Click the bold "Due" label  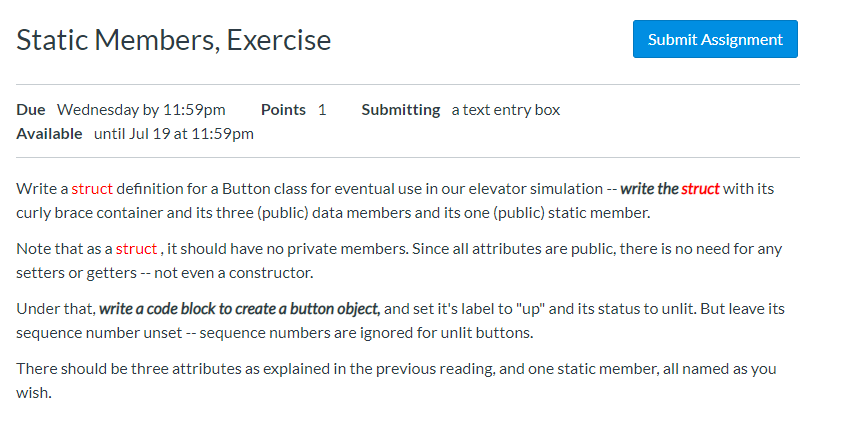31,110
